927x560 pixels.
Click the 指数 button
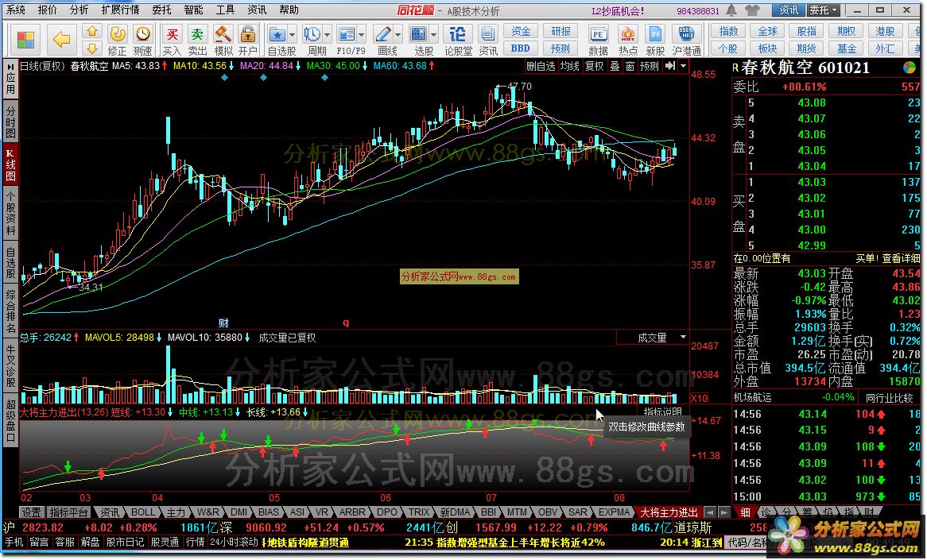pyautogui.click(x=728, y=31)
